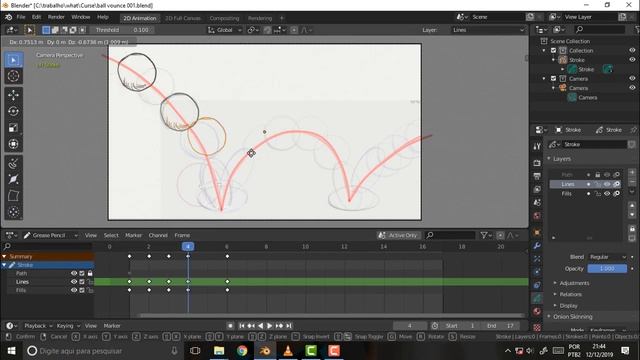Collapse the Onion Skinning panel

[572, 317]
